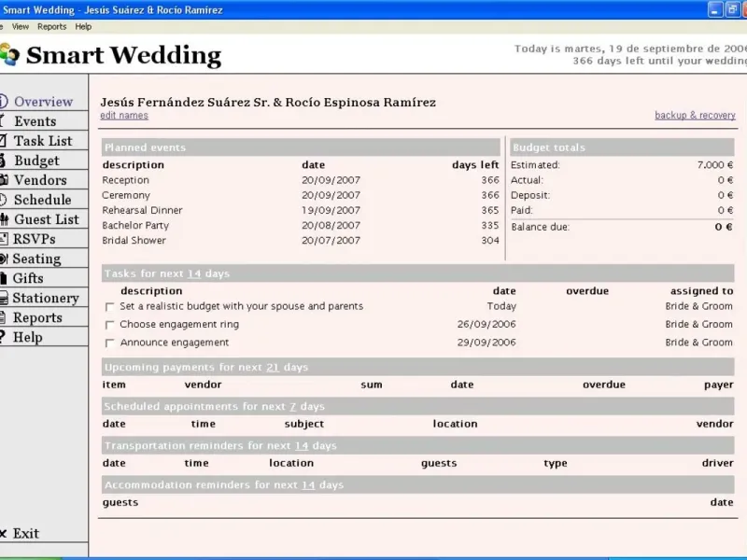Click the Budget totals section header

click(x=622, y=147)
